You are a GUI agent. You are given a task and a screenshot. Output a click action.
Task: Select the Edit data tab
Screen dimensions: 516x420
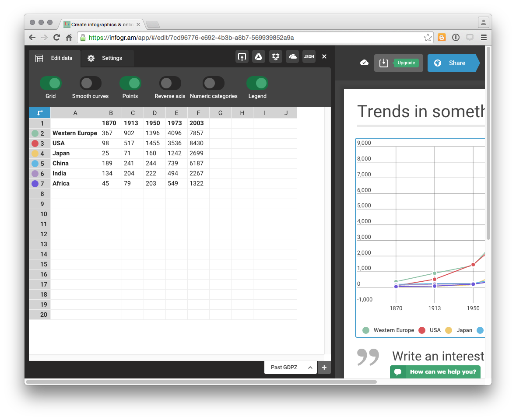[x=55, y=58]
